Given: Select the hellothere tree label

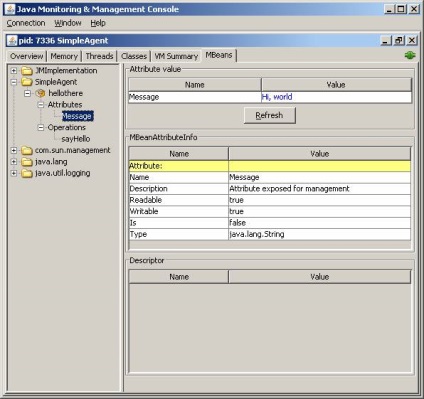Looking at the screenshot, I should click(x=66, y=93).
